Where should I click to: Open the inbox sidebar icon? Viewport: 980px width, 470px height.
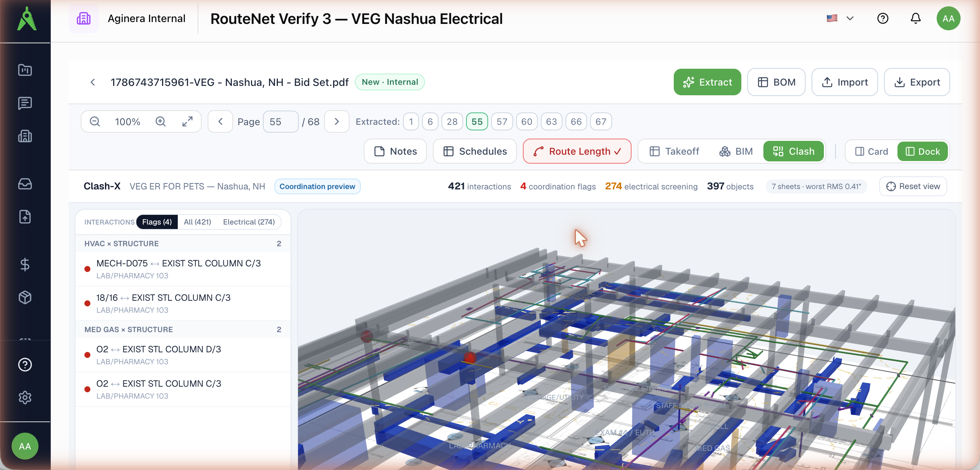coord(25,184)
